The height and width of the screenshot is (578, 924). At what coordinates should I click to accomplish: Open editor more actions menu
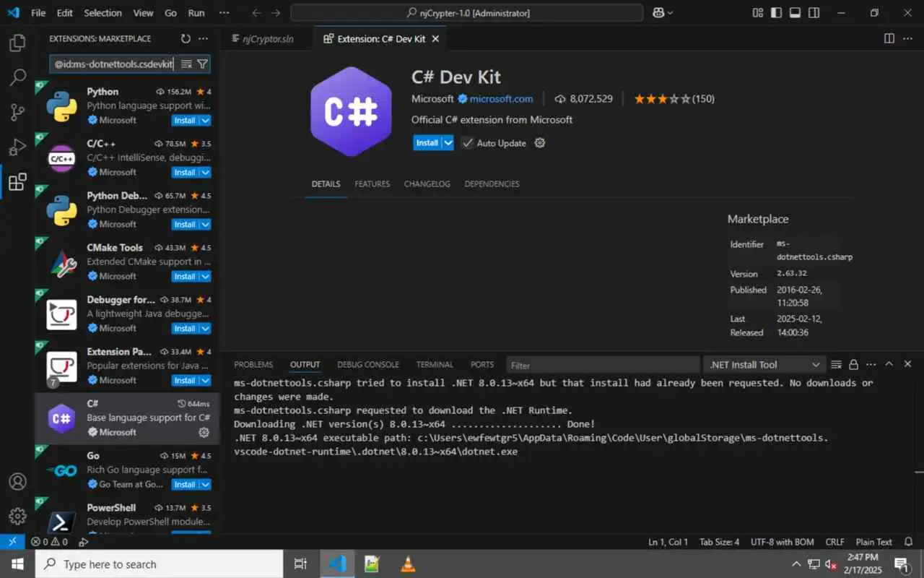(x=908, y=39)
